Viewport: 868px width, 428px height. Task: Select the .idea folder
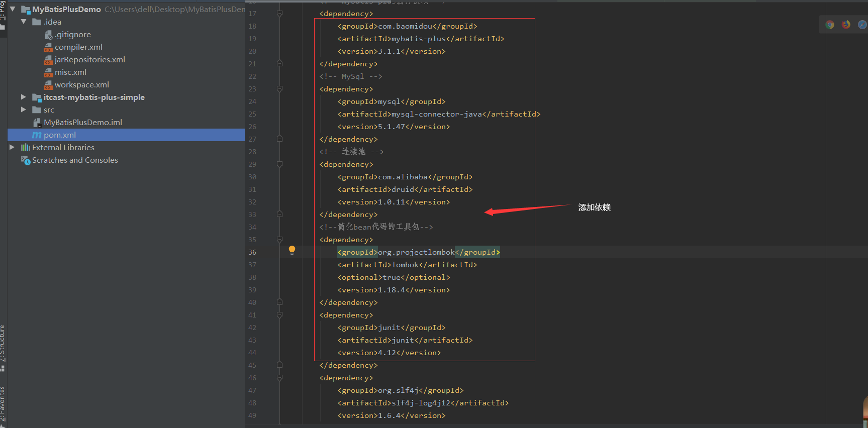click(52, 22)
